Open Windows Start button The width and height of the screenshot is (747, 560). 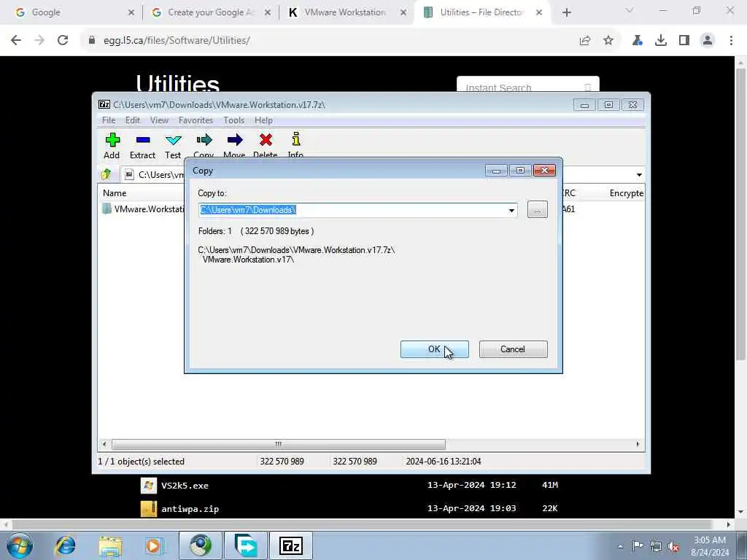click(x=20, y=545)
